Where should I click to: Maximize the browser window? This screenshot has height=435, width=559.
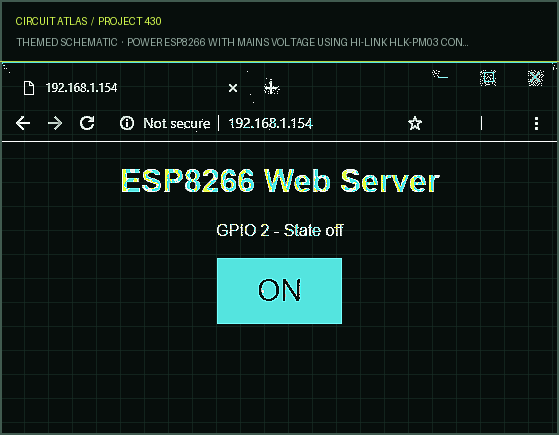coord(488,78)
